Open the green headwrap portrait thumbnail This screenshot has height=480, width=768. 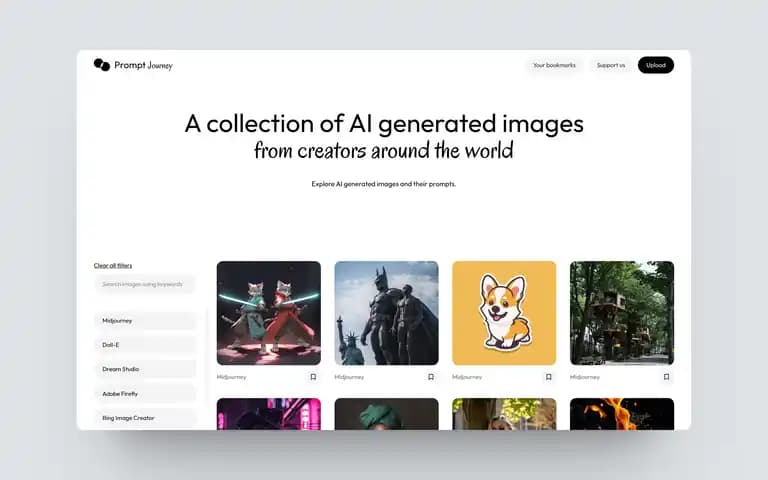coord(386,414)
